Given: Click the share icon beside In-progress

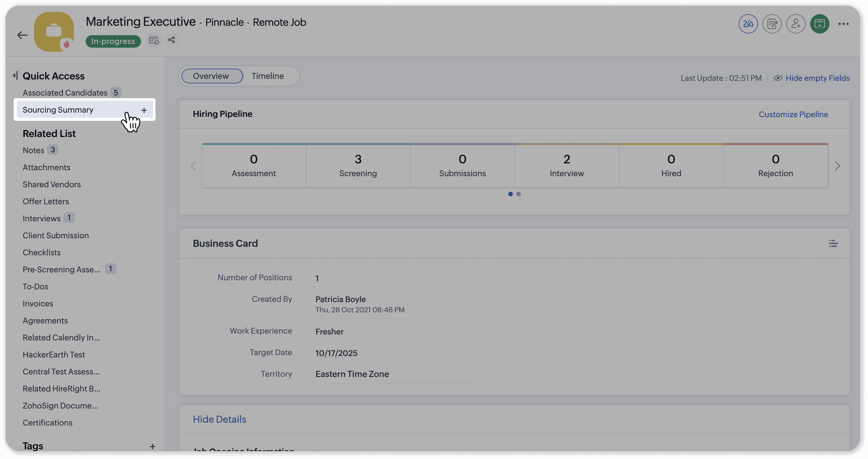Looking at the screenshot, I should (x=172, y=40).
